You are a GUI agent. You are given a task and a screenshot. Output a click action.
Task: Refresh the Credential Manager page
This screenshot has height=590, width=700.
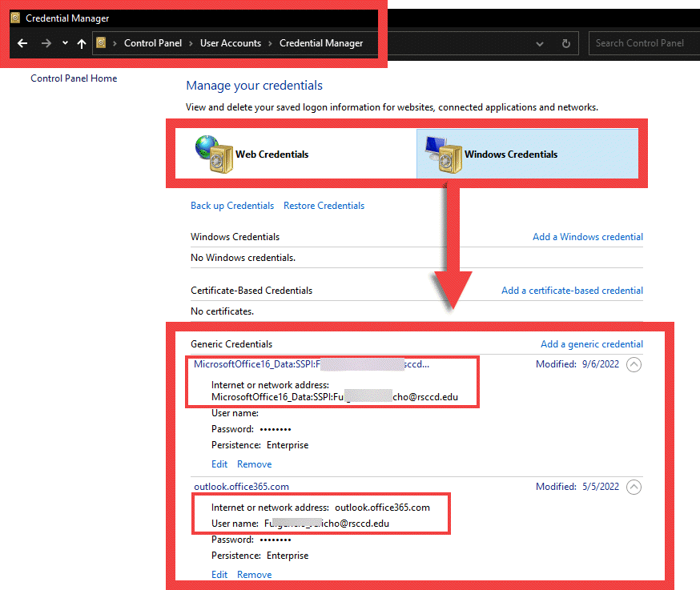point(566,43)
